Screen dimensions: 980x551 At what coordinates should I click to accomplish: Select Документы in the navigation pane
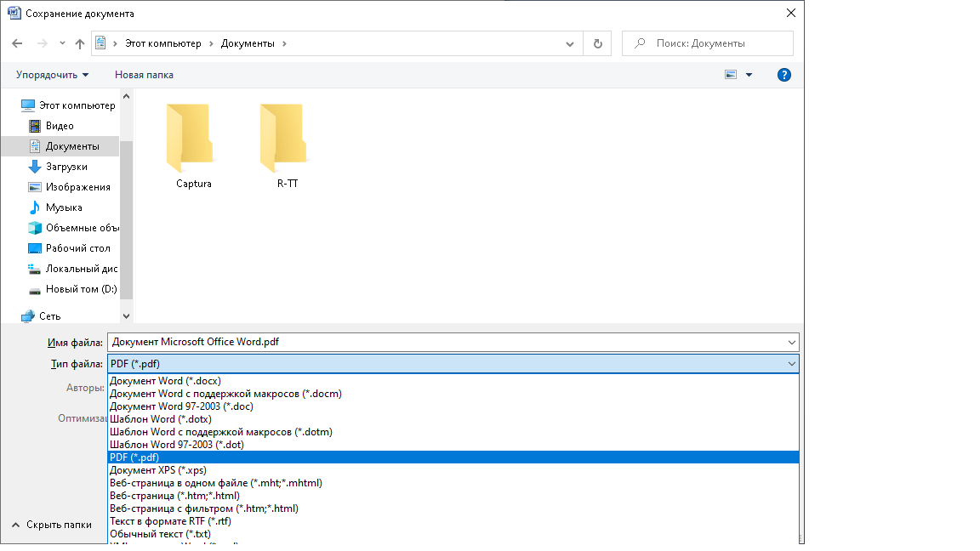63,146
